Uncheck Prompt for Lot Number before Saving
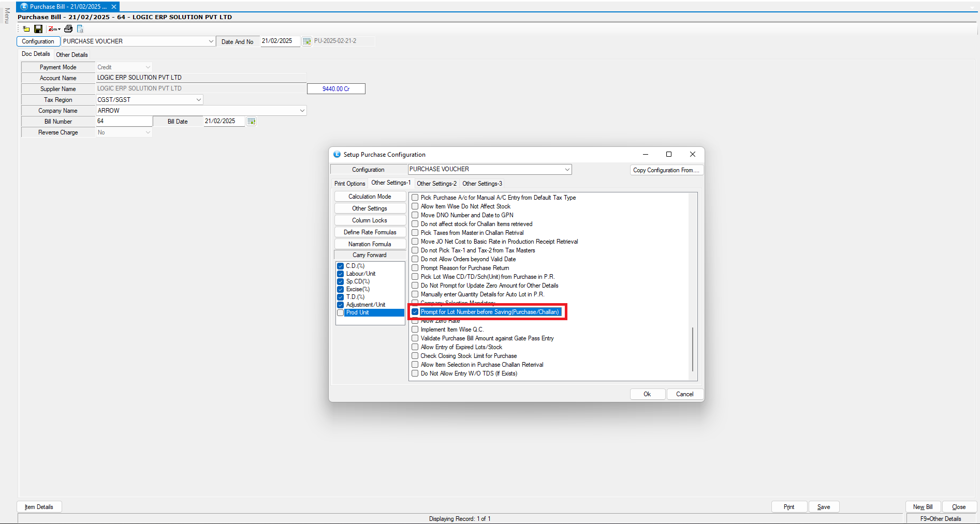The image size is (980, 524). point(415,312)
